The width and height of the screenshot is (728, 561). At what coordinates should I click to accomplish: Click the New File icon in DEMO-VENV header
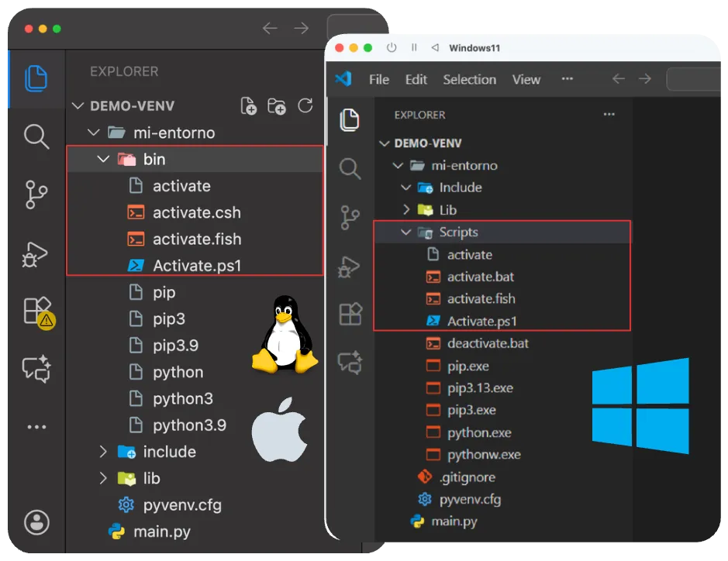[248, 106]
